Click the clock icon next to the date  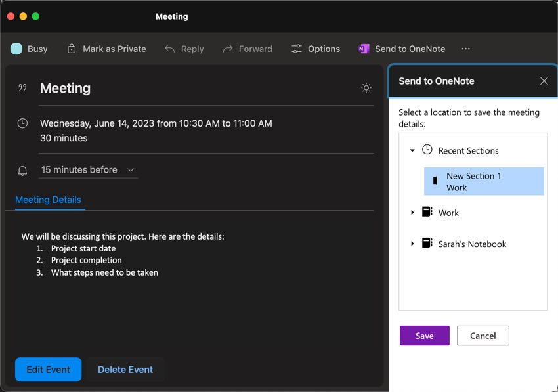[22, 123]
